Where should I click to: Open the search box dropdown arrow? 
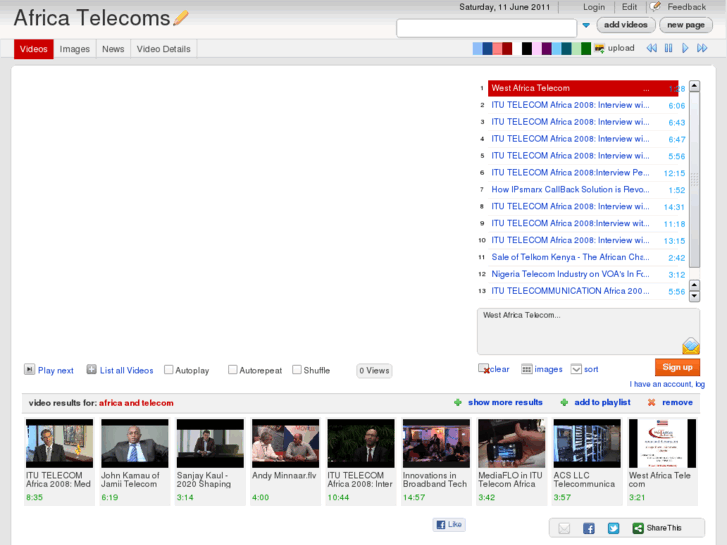coord(586,25)
